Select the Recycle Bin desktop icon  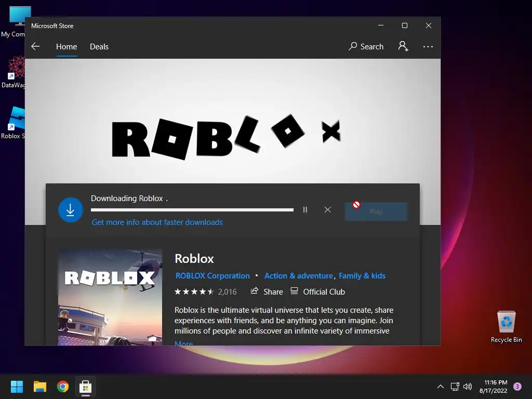[506, 326]
